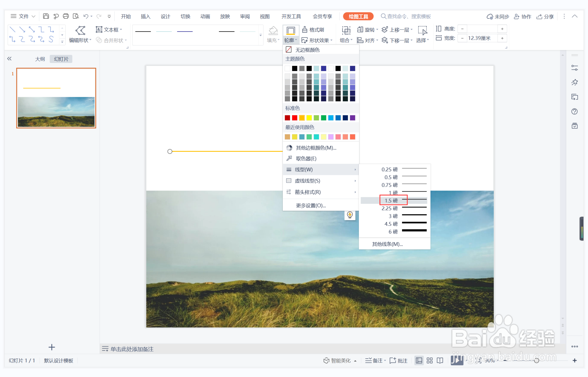Click the Help question mark sidebar icon
The image size is (588, 377).
click(x=574, y=111)
